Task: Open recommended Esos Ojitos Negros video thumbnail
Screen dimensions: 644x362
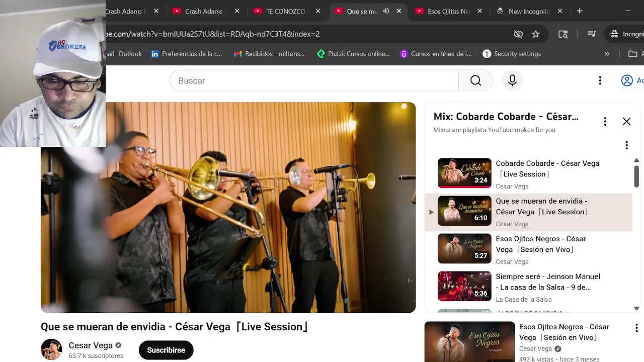Action: coord(469,342)
